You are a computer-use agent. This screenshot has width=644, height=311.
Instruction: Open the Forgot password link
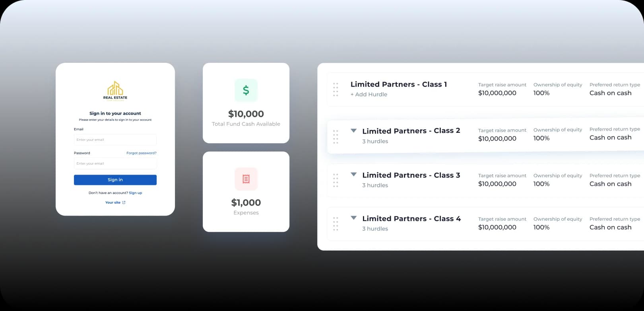141,153
